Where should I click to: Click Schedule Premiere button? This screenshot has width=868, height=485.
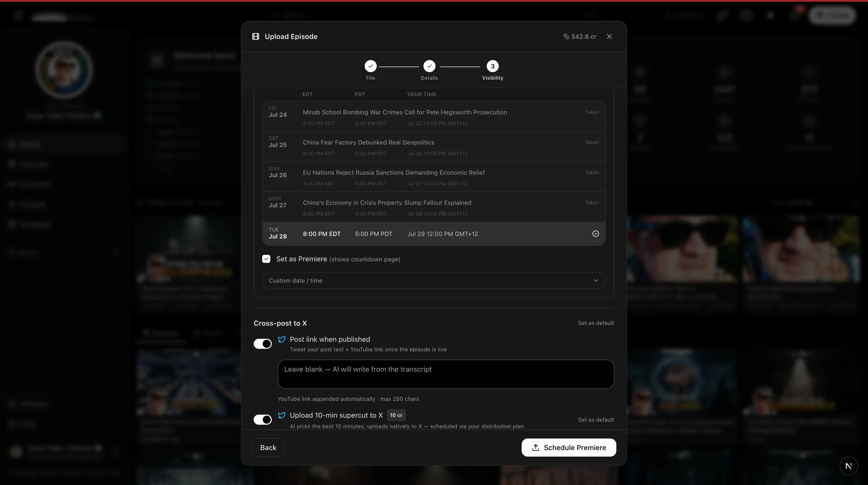tap(569, 448)
